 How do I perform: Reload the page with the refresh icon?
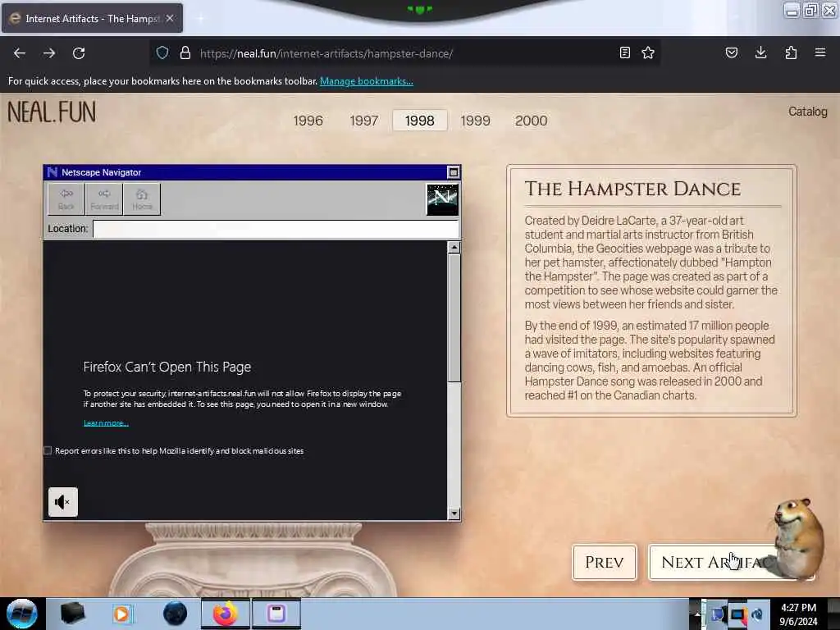79,53
